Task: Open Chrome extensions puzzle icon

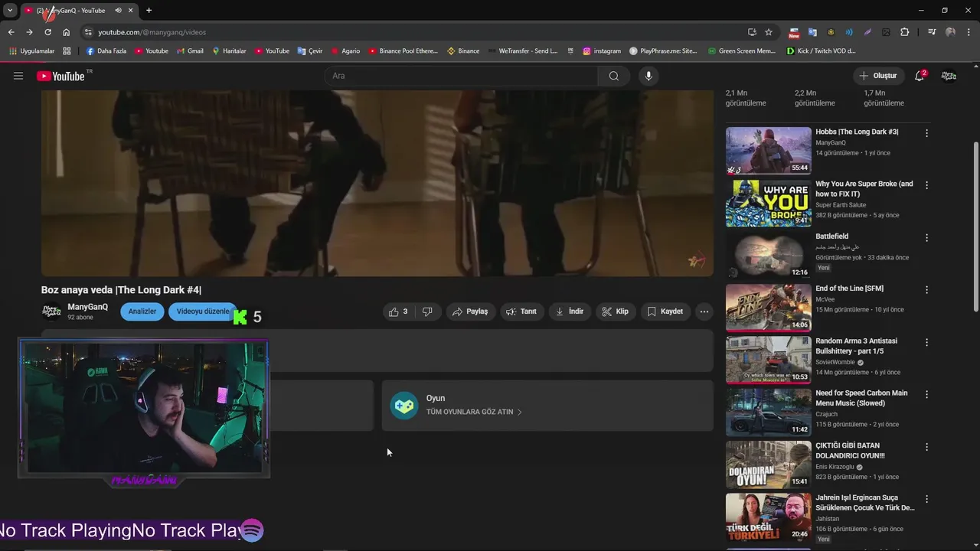Action: coord(905,32)
